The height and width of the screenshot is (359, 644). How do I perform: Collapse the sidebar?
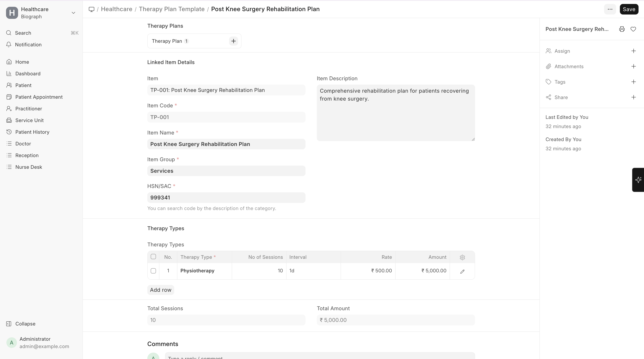tap(21, 324)
